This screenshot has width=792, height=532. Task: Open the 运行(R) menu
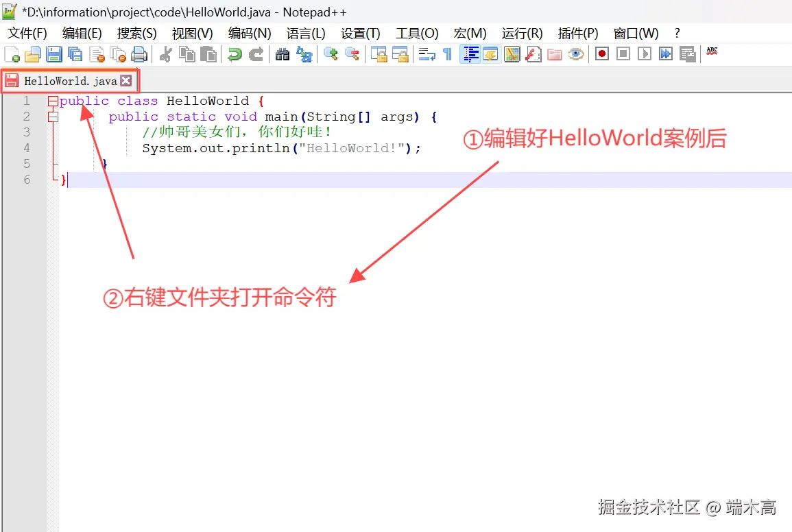coord(522,33)
